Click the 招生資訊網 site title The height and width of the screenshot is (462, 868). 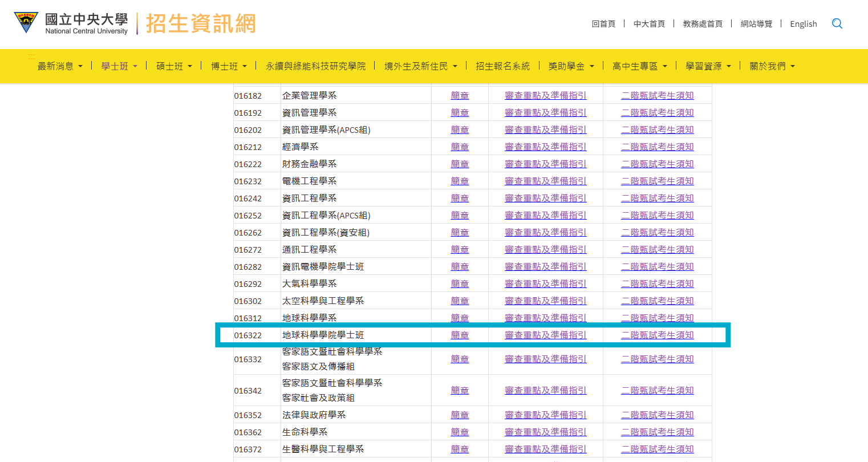201,24
